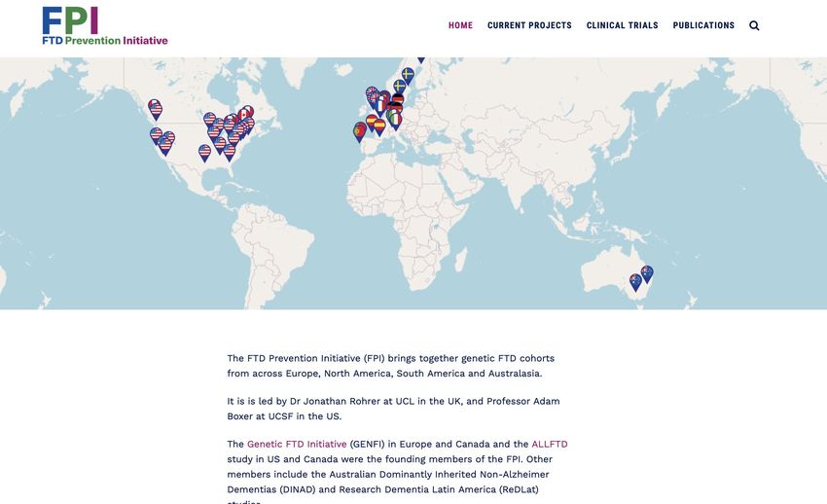Click the text 'Dementias (DINAD)'
Screen dimensions: 827x504
pyautogui.click(x=271, y=489)
